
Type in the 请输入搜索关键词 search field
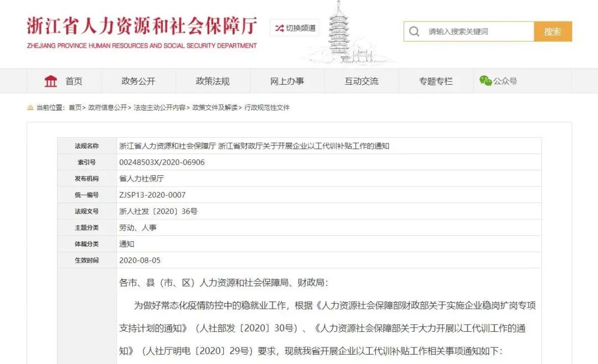pyautogui.click(x=477, y=32)
